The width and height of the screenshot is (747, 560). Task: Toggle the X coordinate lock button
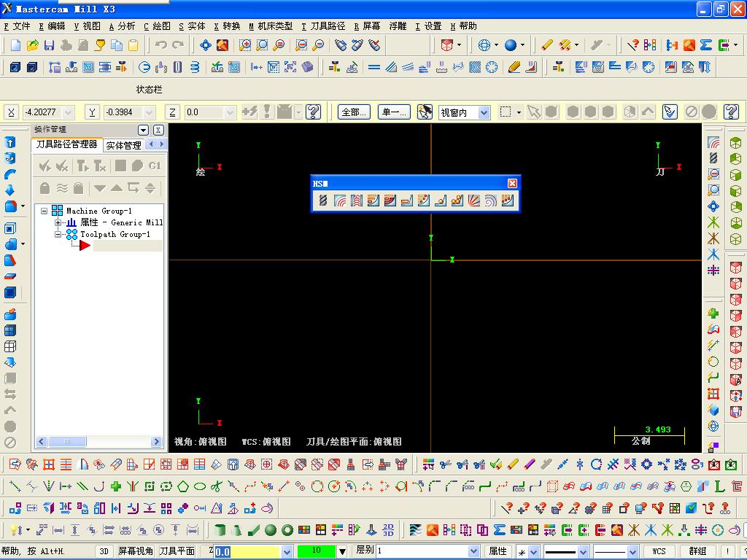(x=11, y=112)
